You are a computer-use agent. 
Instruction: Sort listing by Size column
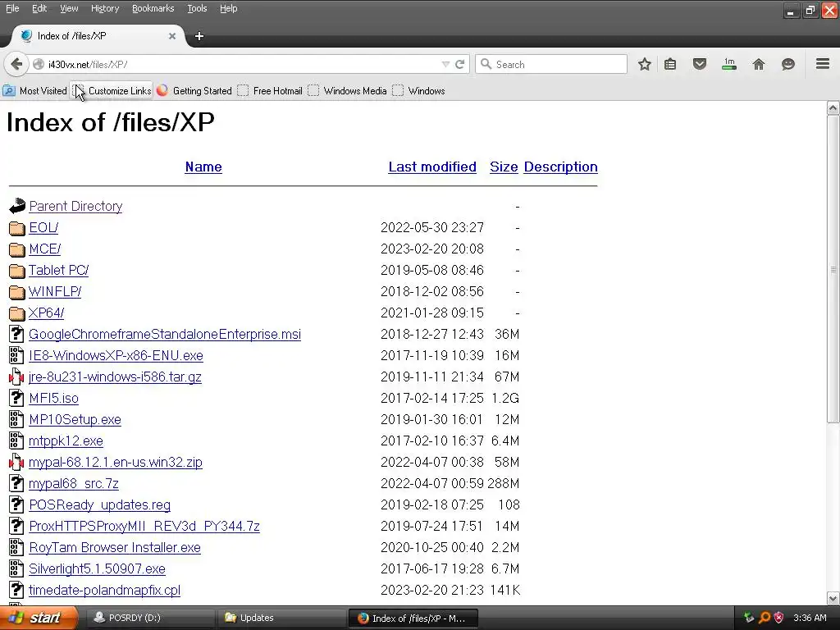(504, 167)
